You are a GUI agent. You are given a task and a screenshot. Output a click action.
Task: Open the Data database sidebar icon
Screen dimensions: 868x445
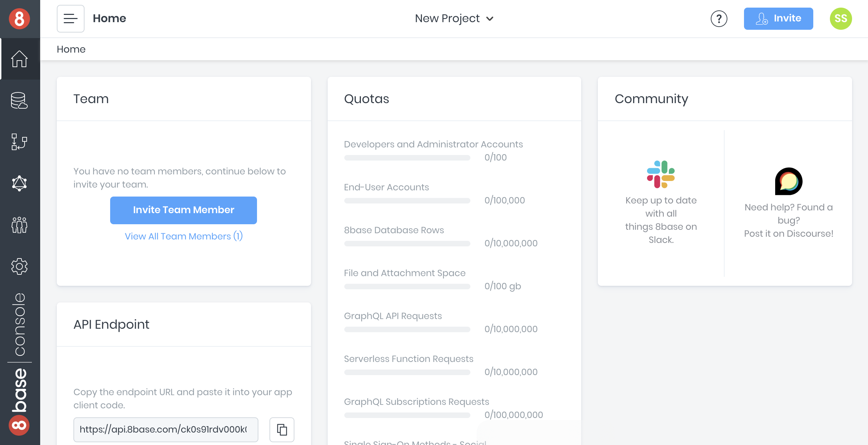click(19, 101)
